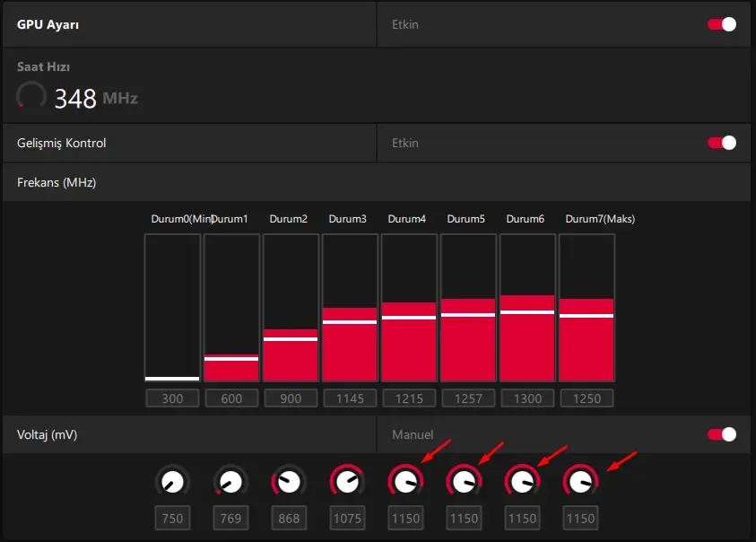The image size is (756, 542).
Task: Select the 769 voltage input field
Action: coord(231,519)
